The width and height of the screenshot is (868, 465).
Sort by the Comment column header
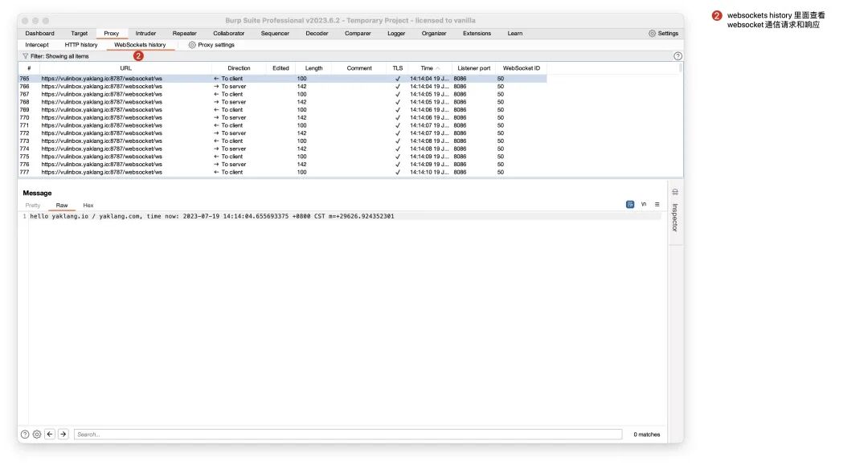(359, 68)
